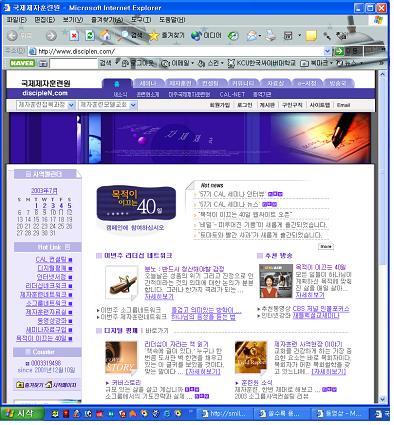Click the Print icon in toolbar
This screenshot has width=394, height=425.
(271, 35)
